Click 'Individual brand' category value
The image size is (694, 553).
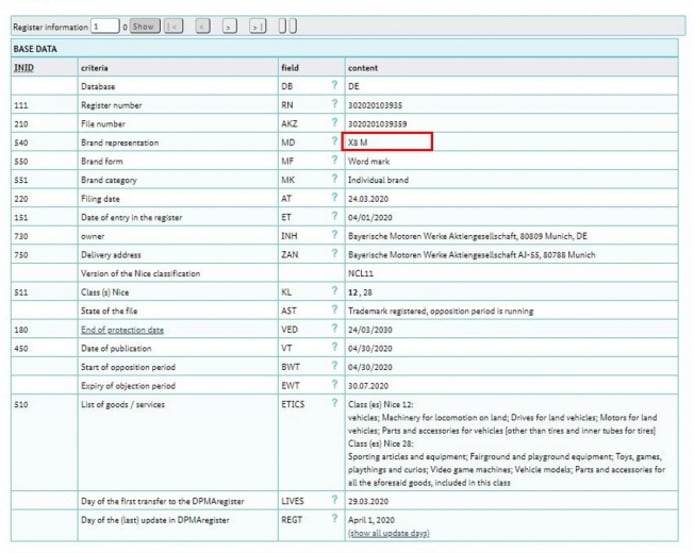click(378, 180)
